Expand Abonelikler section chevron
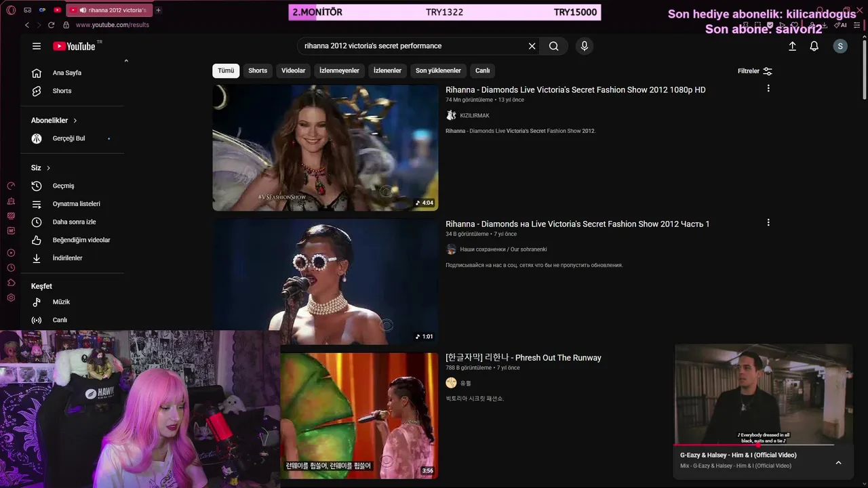868x488 pixels. 75,121
